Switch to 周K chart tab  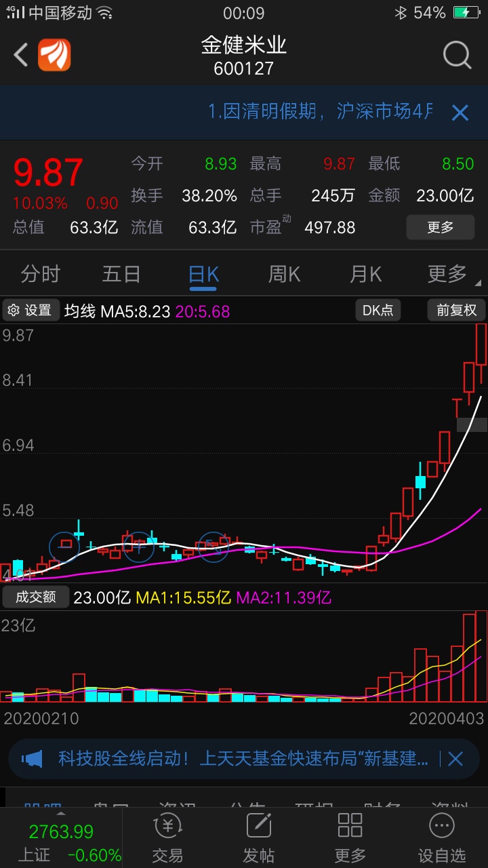[285, 274]
